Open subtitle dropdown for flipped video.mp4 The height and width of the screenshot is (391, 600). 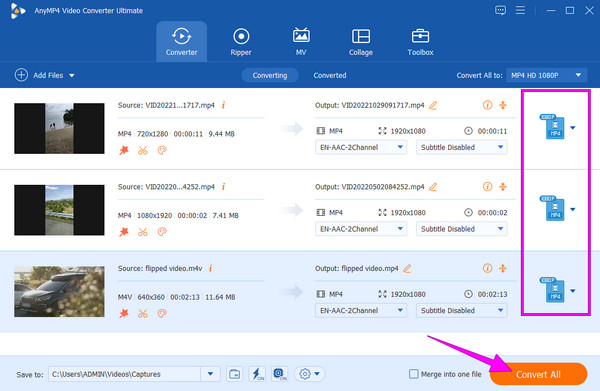(x=462, y=311)
